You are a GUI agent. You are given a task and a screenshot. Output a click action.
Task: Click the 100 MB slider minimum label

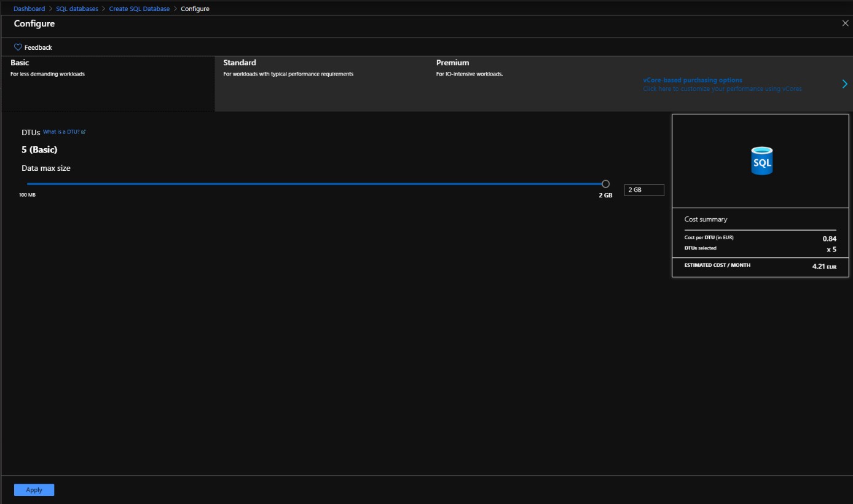point(27,195)
